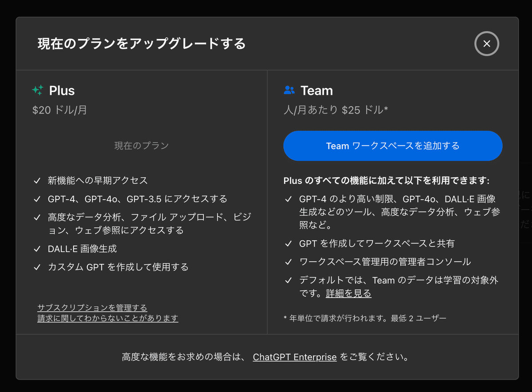
Task: Click checkmark beside デフォルトでは、Team のデータ
Action: [x=289, y=281]
